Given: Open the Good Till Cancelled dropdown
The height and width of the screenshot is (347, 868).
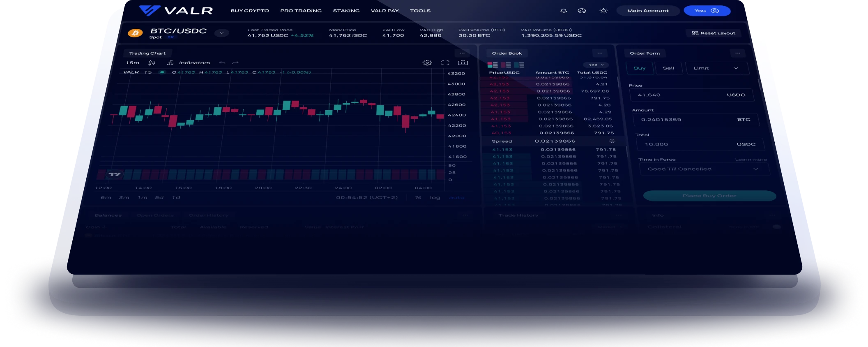Looking at the screenshot, I should [704, 169].
